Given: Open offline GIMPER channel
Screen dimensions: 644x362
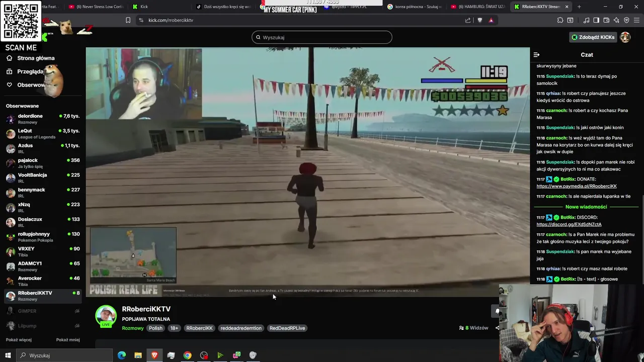Looking at the screenshot, I should tap(43, 311).
